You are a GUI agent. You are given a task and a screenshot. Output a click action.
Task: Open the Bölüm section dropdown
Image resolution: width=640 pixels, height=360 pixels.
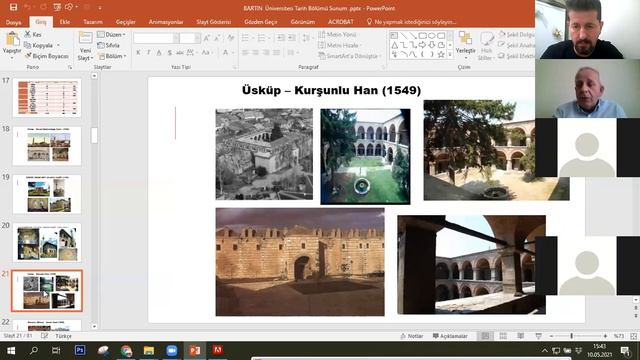pos(112,56)
